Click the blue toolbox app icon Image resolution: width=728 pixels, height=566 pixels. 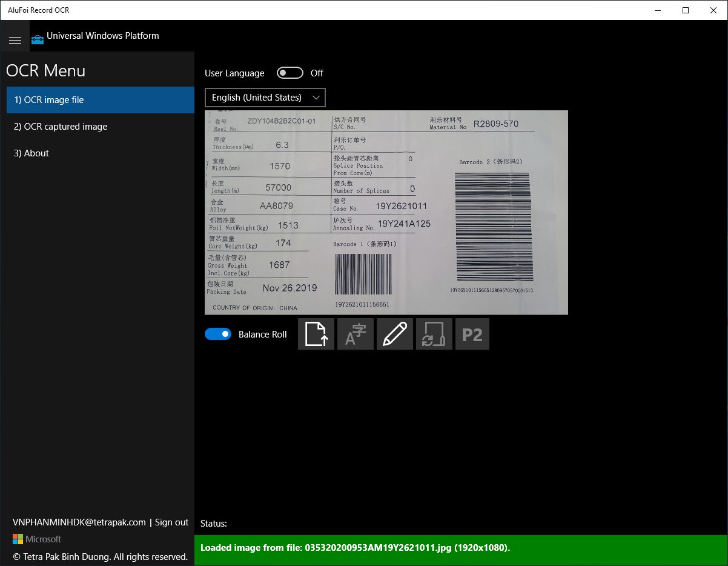(38, 39)
